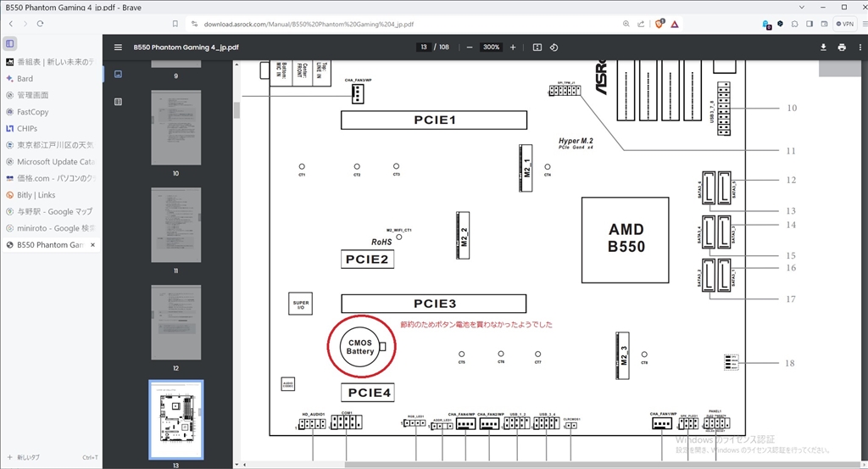Screen dimensions: 868x469
Task: Click the 'CMOS Battery' label in diagram
Action: coord(359,347)
